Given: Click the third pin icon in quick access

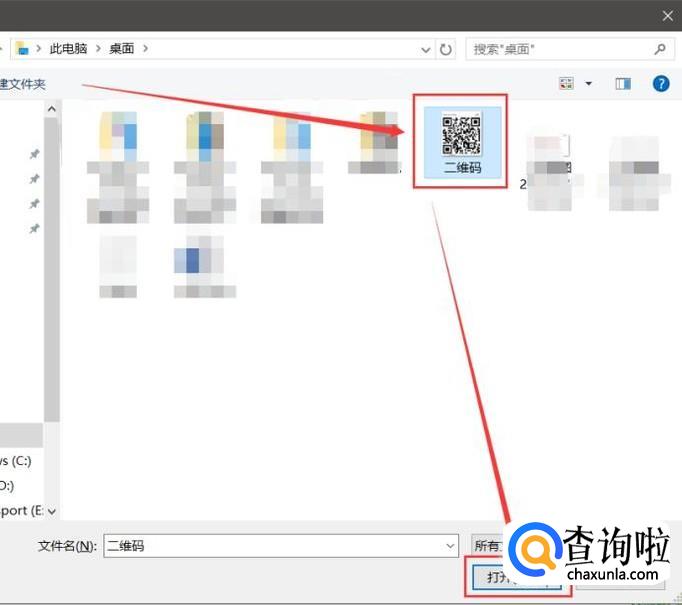Looking at the screenshot, I should point(34,204).
